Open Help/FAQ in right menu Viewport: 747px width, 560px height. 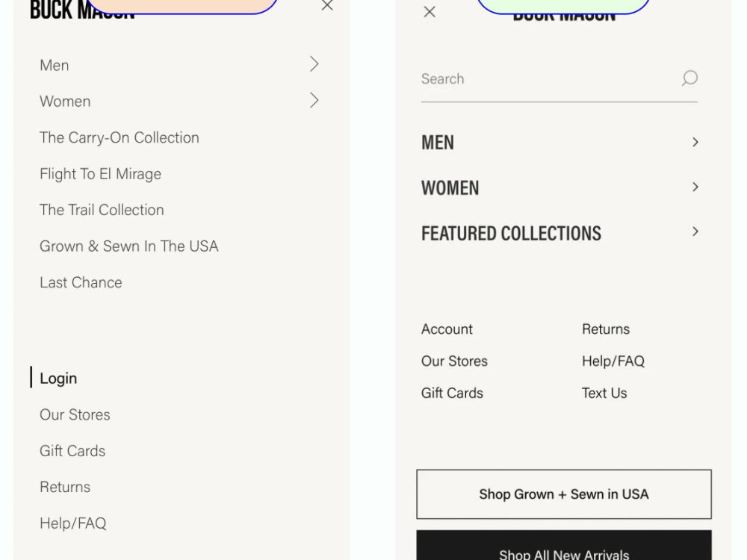coord(613,361)
